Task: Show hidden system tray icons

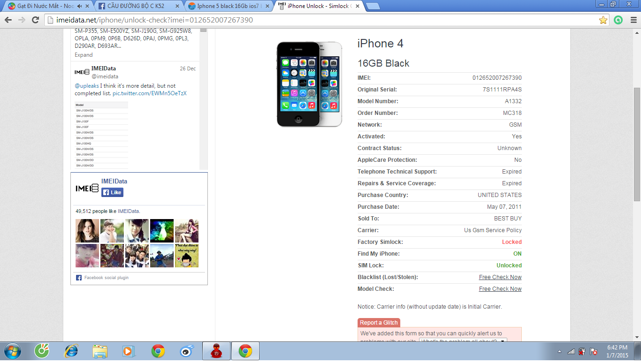Action: [559, 351]
